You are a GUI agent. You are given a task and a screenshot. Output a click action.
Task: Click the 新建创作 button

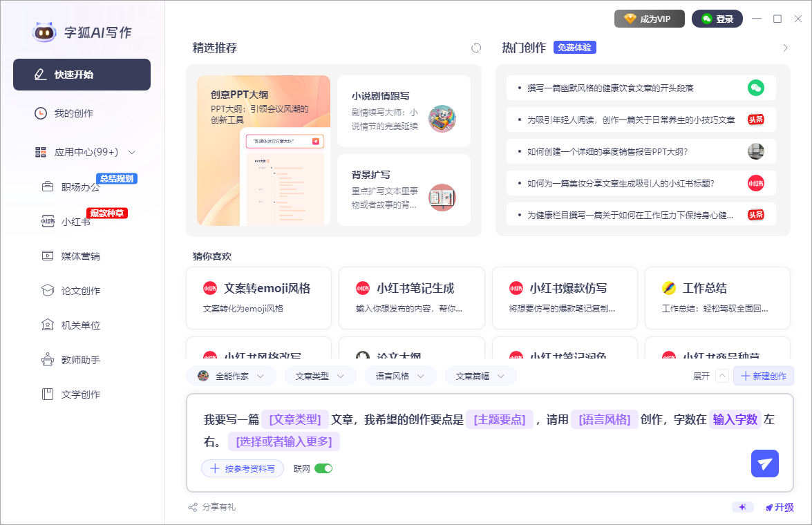tap(764, 376)
